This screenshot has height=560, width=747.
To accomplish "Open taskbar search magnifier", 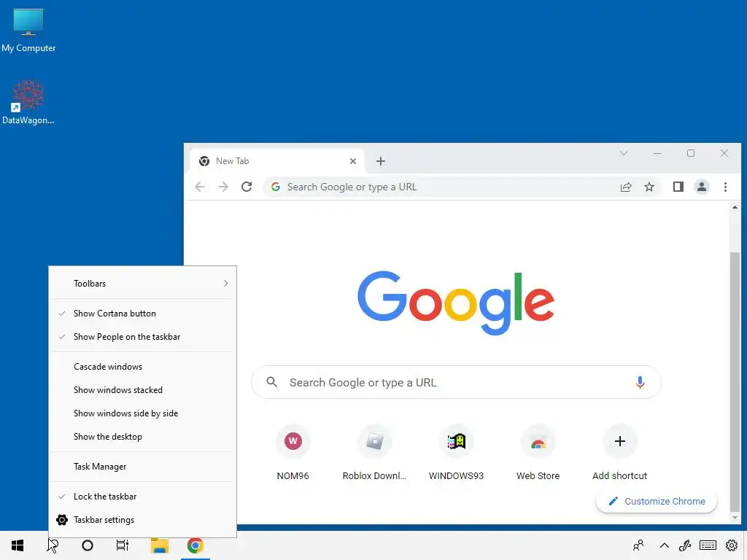I will click(x=53, y=545).
